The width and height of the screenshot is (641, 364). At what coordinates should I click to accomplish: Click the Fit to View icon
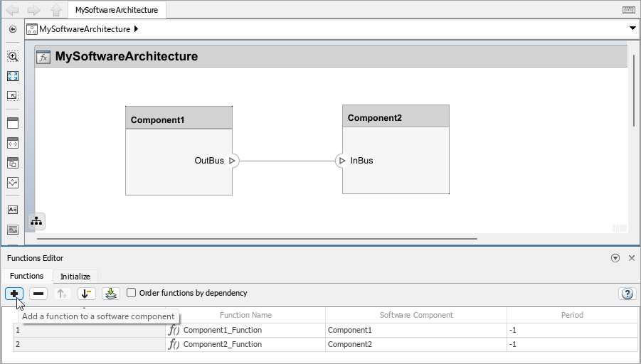click(13, 76)
